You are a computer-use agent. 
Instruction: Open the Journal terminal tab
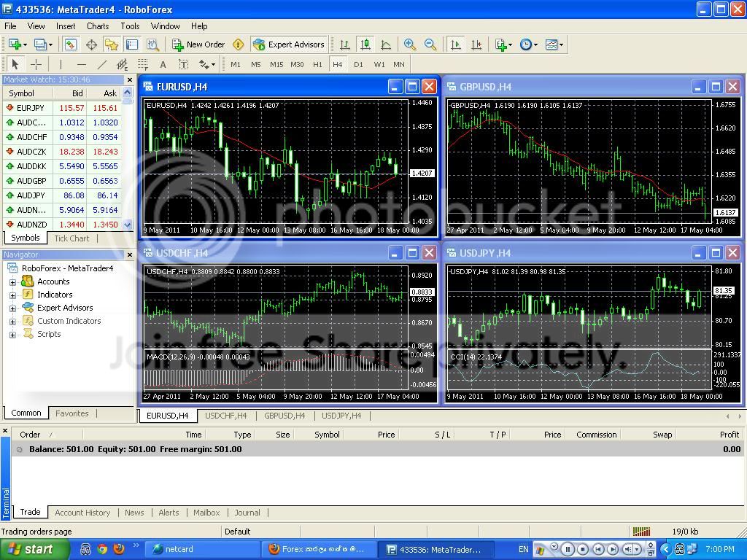click(x=247, y=513)
